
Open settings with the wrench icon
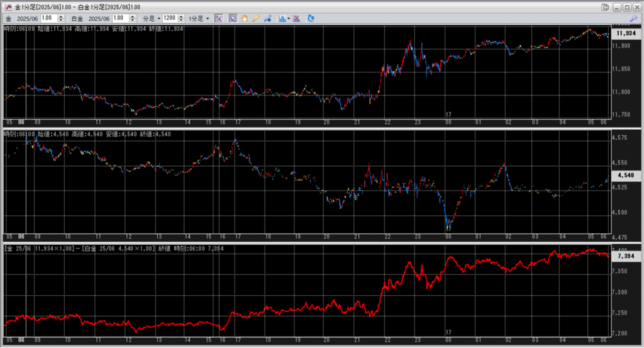coord(633,19)
